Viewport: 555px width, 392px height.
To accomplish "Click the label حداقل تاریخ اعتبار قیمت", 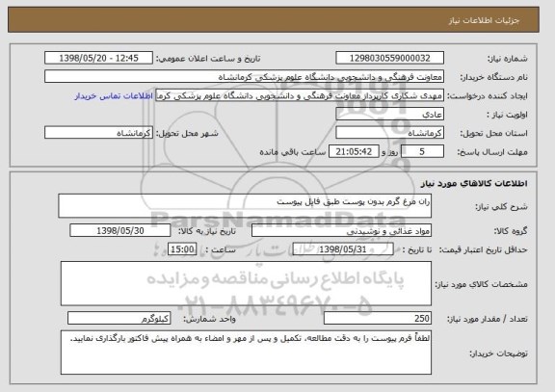I will 484,249.
